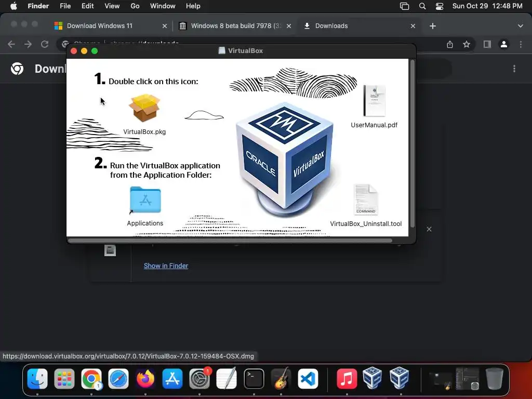Click the vertical scrollbar in VirtualBox window
Screen dimensions: 532x399
point(412,144)
